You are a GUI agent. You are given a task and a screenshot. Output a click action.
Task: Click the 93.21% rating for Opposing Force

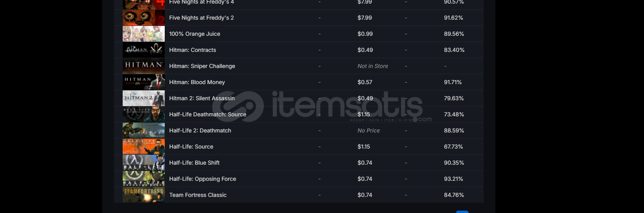click(454, 179)
